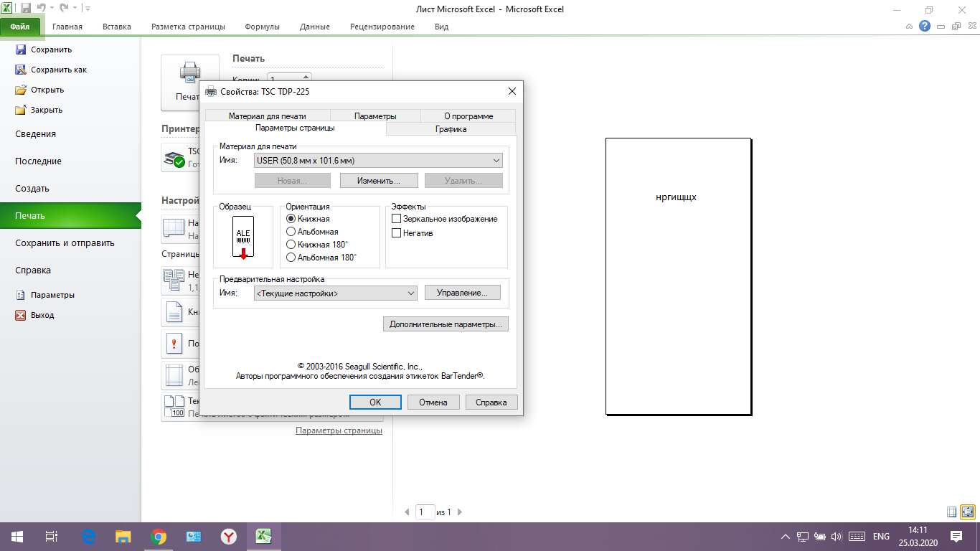This screenshot has width=980, height=551.
Task: Show hidden system tray icons
Action: coord(785,536)
